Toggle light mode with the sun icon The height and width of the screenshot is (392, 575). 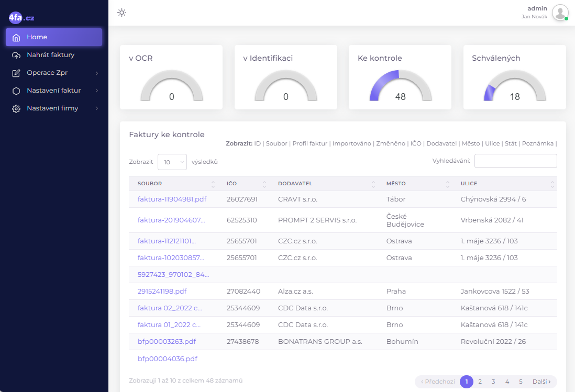pos(121,13)
